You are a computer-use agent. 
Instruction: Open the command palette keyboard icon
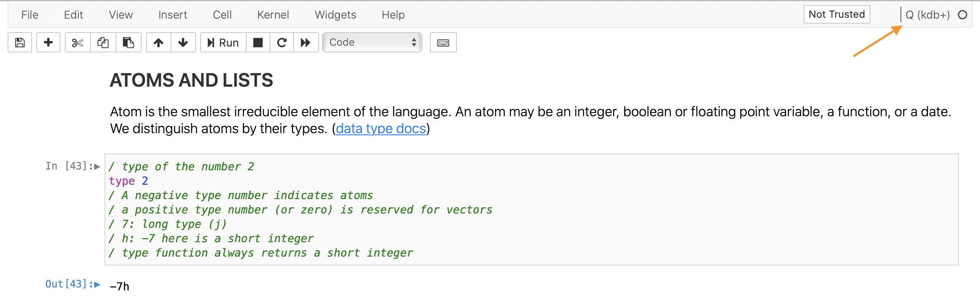[x=443, y=43]
